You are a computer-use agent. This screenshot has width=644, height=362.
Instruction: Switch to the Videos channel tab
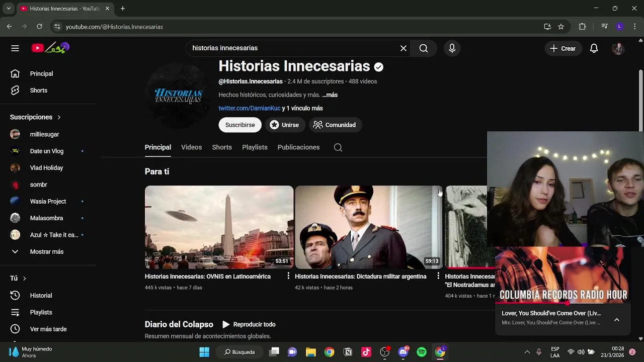pyautogui.click(x=192, y=147)
